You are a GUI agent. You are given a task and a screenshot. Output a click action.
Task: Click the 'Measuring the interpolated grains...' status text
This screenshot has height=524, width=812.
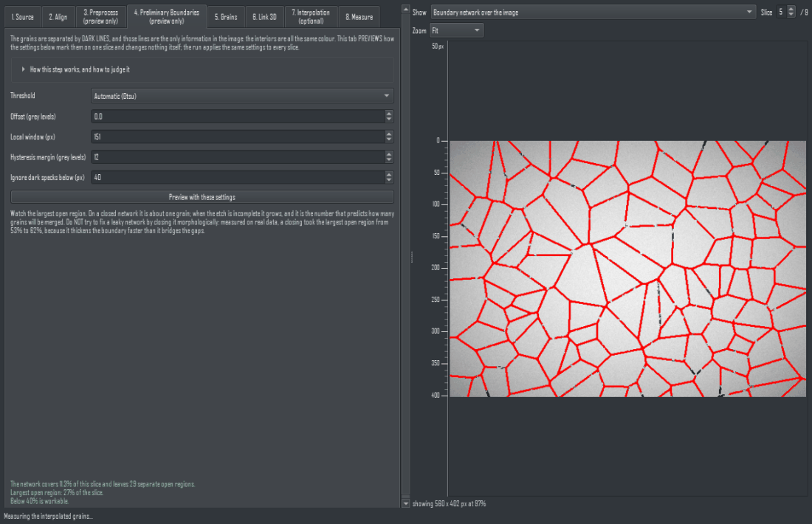click(49, 516)
